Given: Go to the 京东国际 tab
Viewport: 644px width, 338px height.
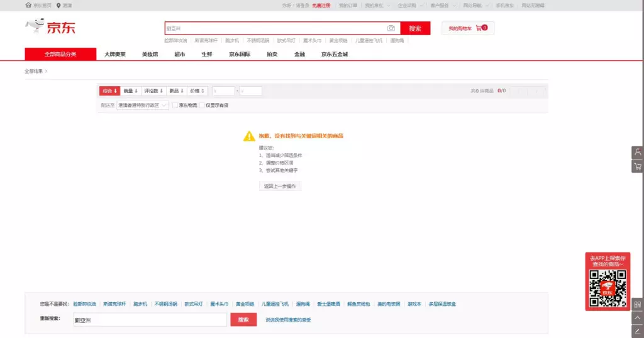Looking at the screenshot, I should 240,54.
